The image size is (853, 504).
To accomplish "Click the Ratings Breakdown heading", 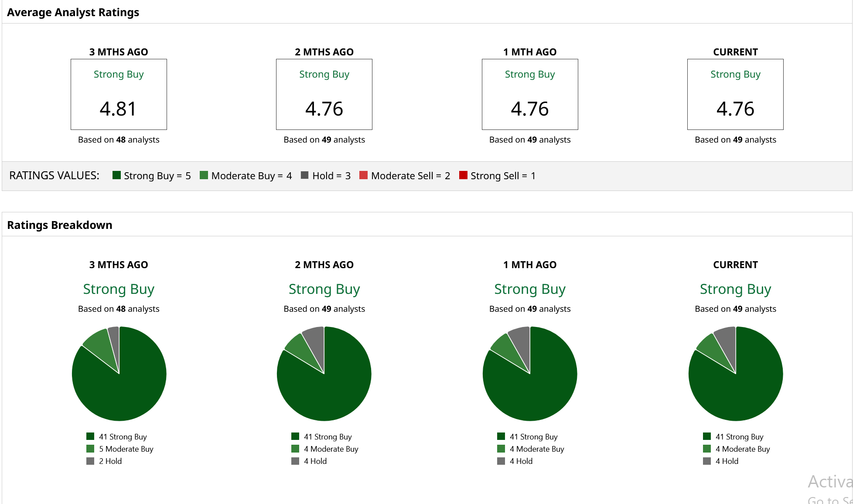I will [60, 225].
